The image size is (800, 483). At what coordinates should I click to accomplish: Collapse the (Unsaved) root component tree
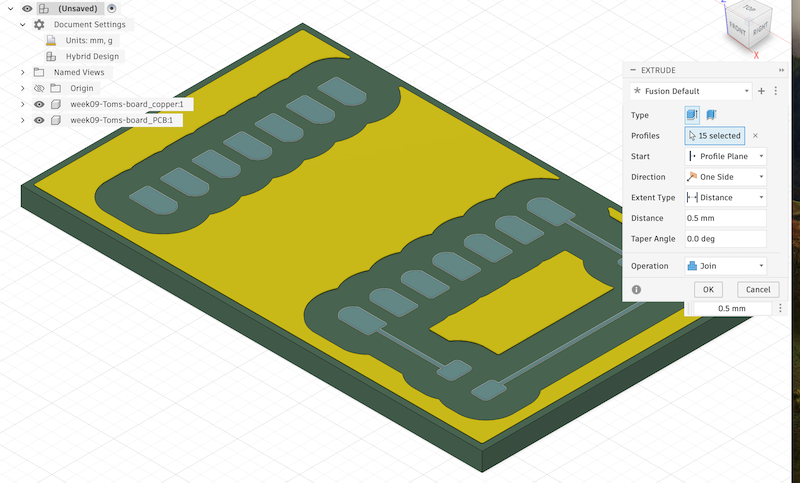10,9
